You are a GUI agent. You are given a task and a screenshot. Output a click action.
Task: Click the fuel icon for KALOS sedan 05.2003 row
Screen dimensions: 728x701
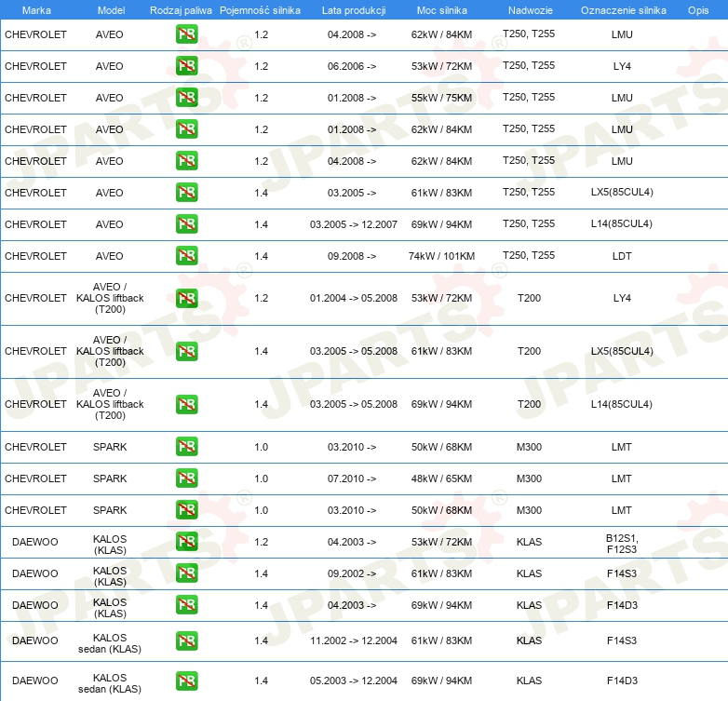(x=186, y=681)
